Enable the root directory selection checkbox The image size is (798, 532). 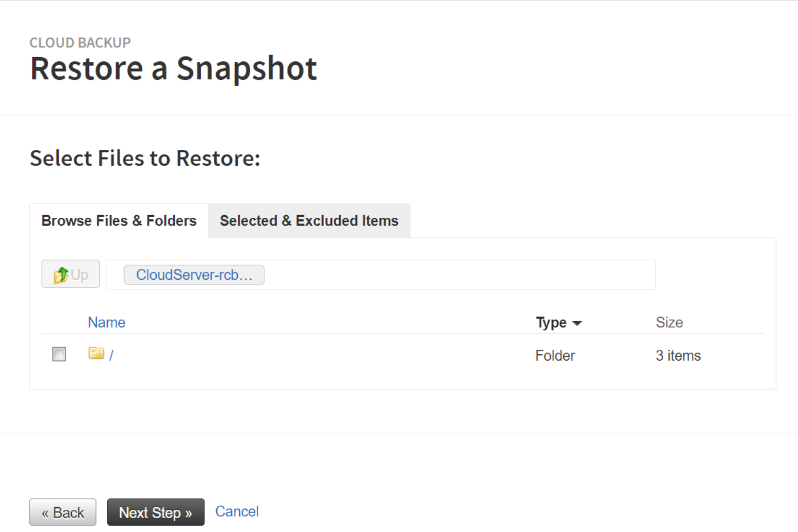59,354
